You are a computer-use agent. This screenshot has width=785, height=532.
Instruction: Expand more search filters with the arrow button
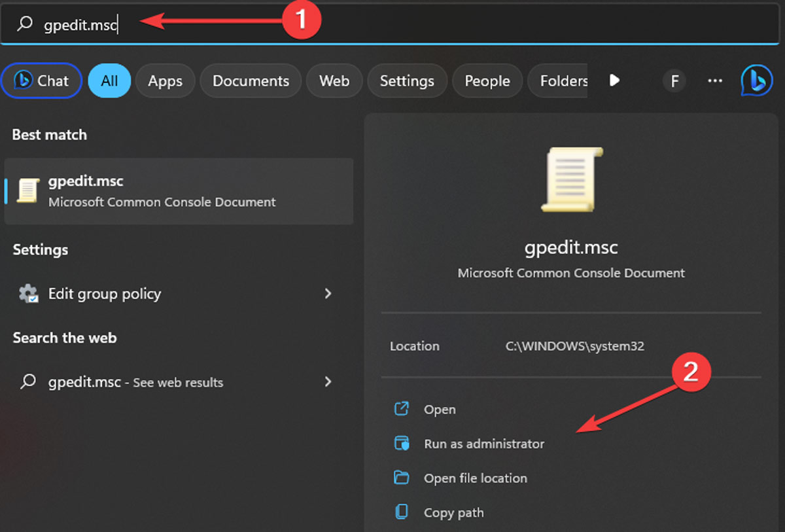pos(614,80)
